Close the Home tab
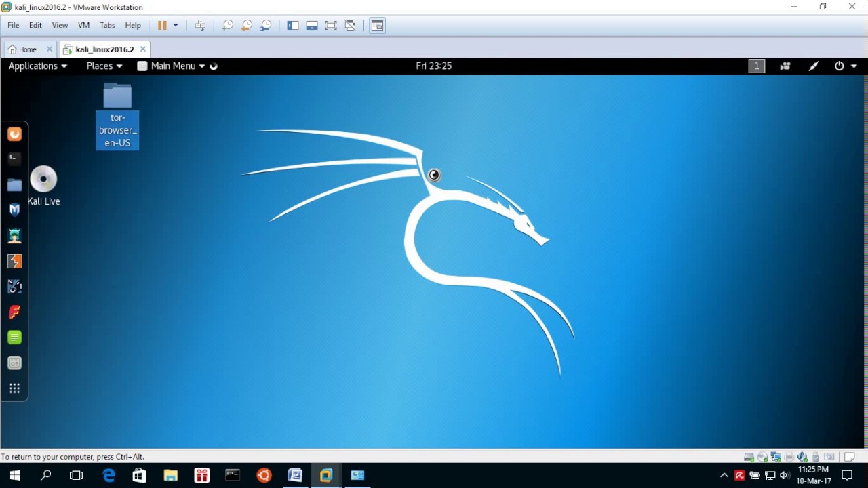This screenshot has width=868, height=488. point(50,49)
